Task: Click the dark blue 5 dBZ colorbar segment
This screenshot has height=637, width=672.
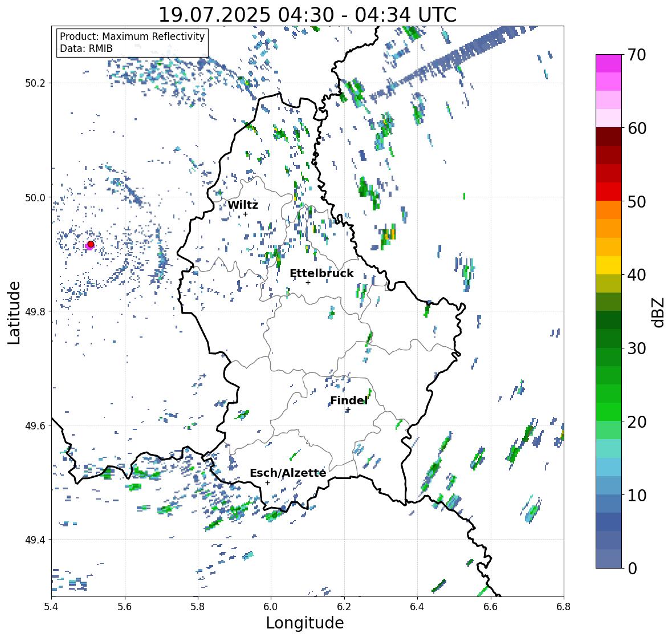Action: point(609,522)
